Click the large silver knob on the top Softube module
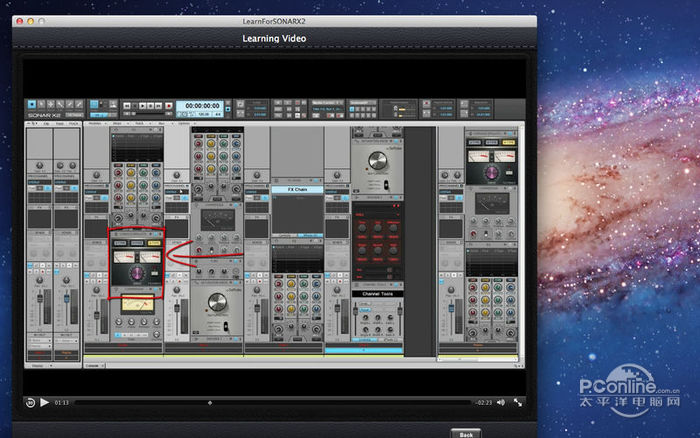The width and height of the screenshot is (700, 438). tap(378, 161)
